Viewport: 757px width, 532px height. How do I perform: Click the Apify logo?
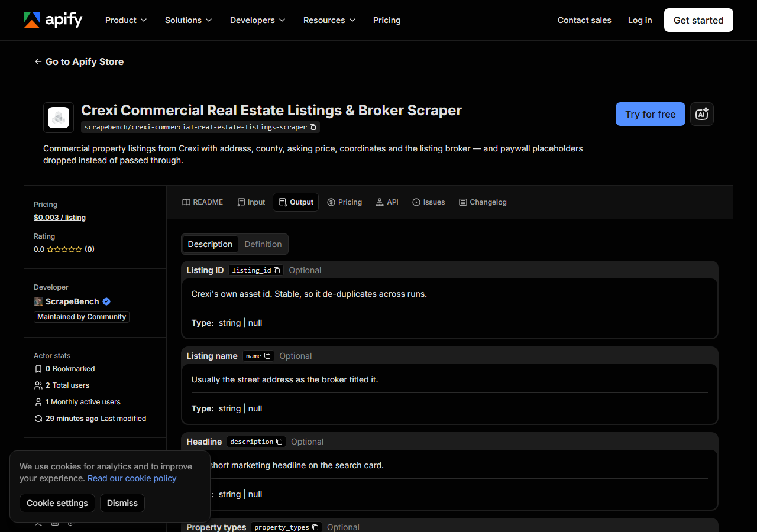[x=53, y=20]
